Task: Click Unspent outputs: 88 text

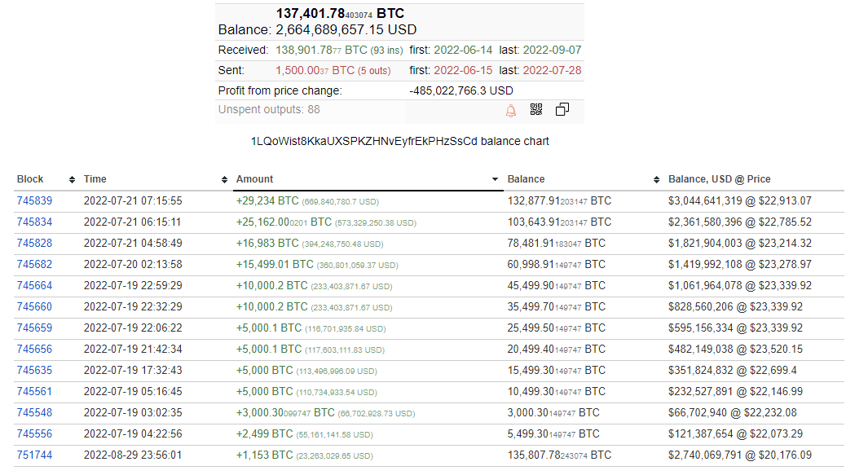Action: point(269,110)
